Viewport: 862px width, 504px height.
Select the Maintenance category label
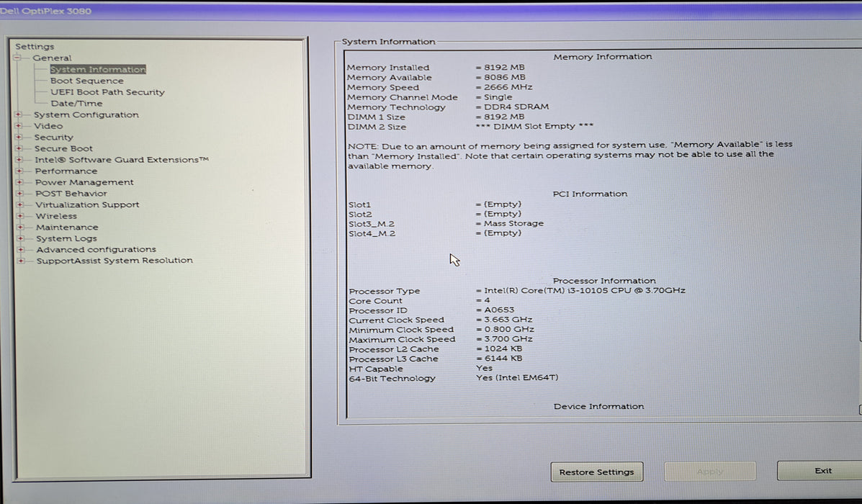(67, 227)
